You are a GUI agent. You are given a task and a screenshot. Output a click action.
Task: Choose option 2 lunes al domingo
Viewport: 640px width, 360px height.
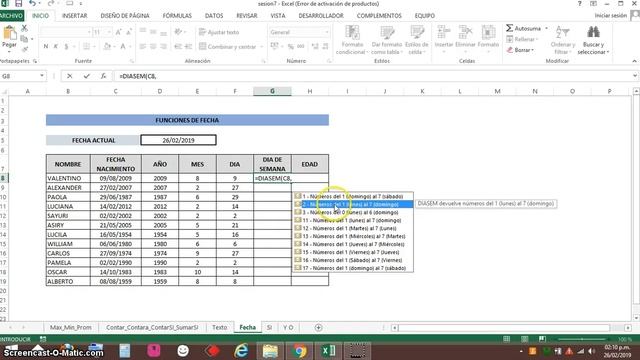click(353, 204)
